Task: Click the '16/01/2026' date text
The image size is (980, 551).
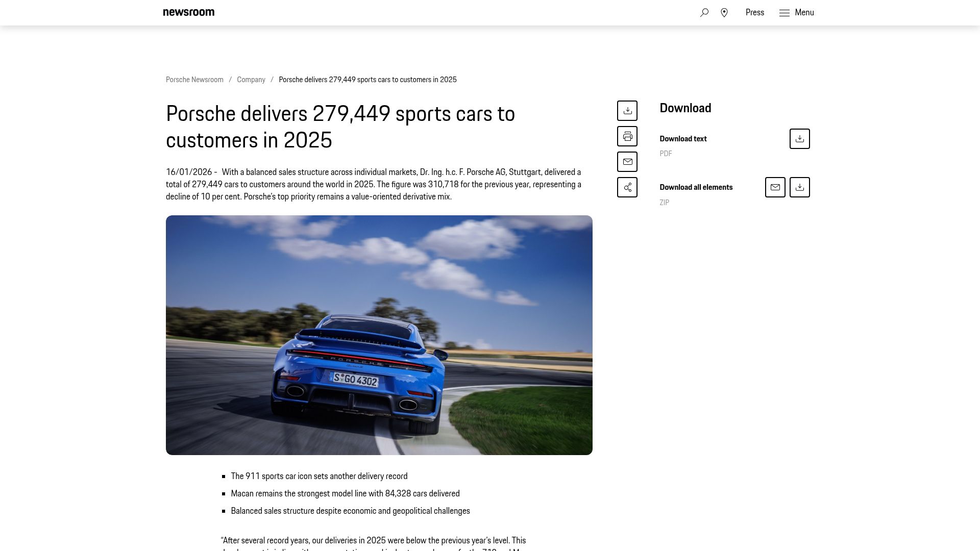Action: (189, 172)
